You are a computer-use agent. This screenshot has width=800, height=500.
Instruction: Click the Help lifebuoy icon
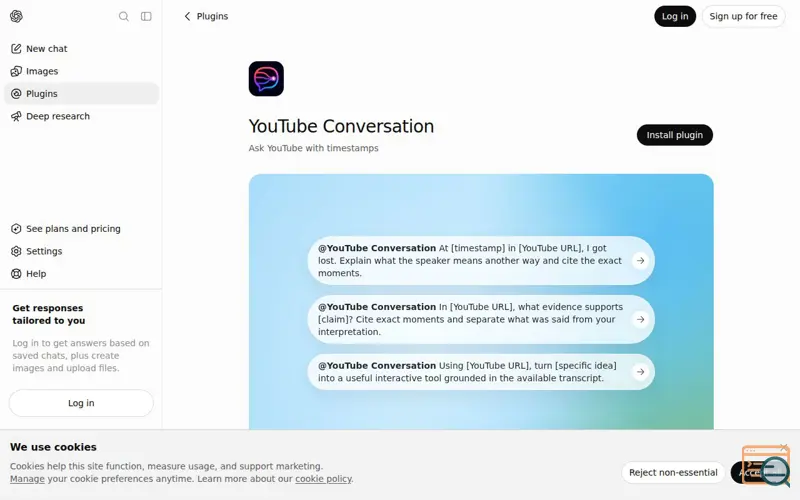16,273
